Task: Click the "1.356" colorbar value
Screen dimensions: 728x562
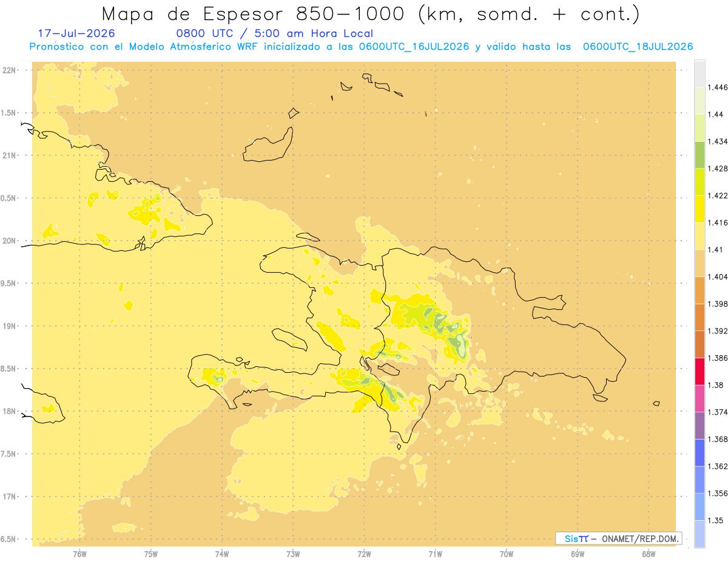Action: pyautogui.click(x=718, y=493)
